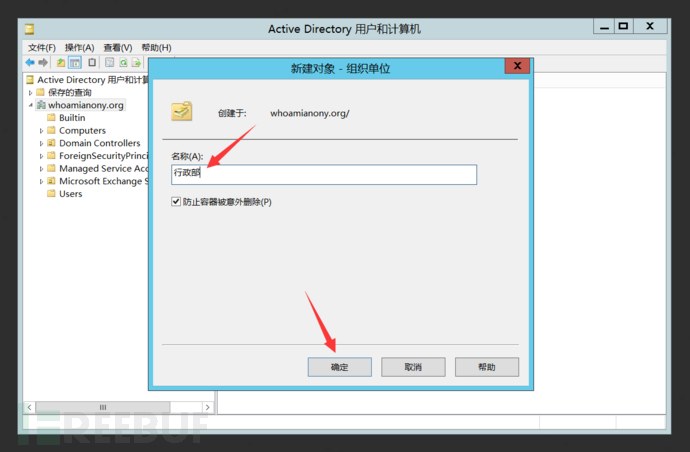This screenshot has height=452, width=690.
Task: Click the Export list toolbar icon
Action: pos(136,62)
